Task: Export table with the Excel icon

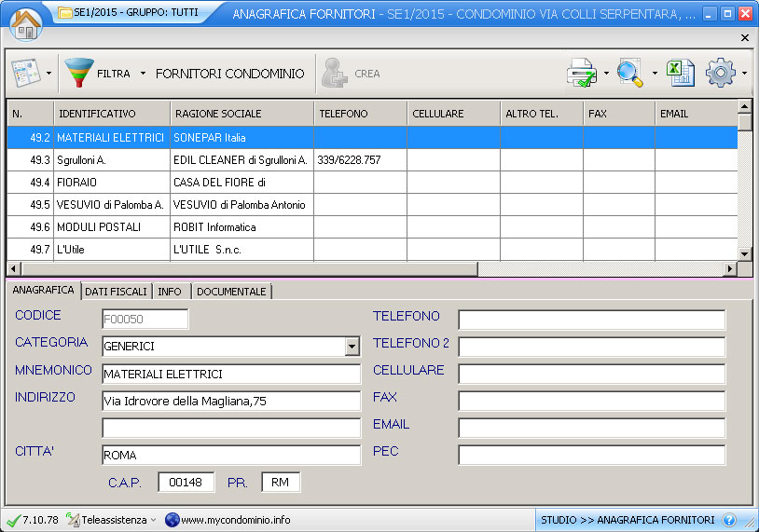Action: coord(680,73)
